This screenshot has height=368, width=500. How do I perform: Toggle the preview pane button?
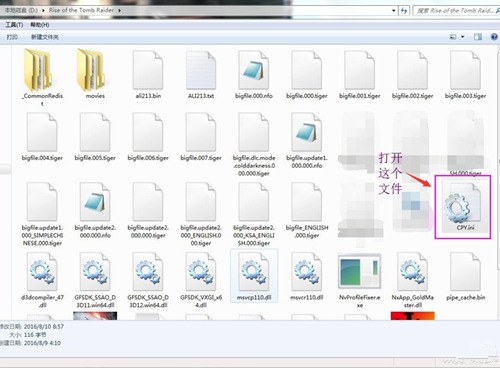(478, 37)
